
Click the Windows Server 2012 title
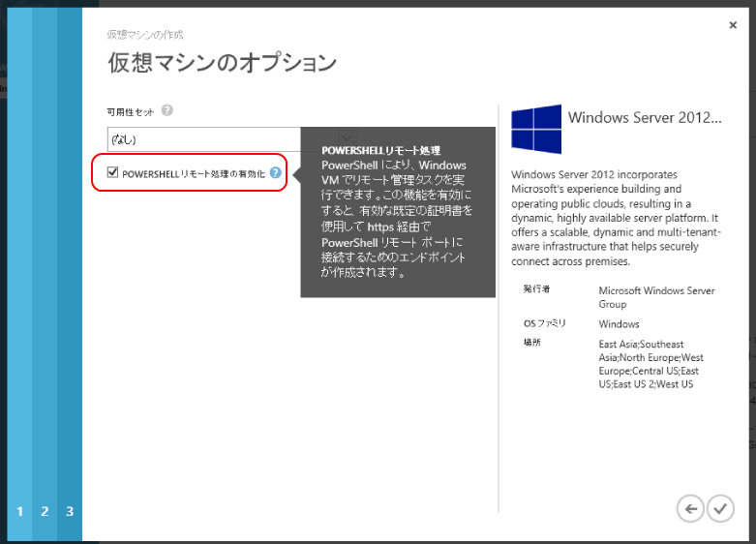645,118
